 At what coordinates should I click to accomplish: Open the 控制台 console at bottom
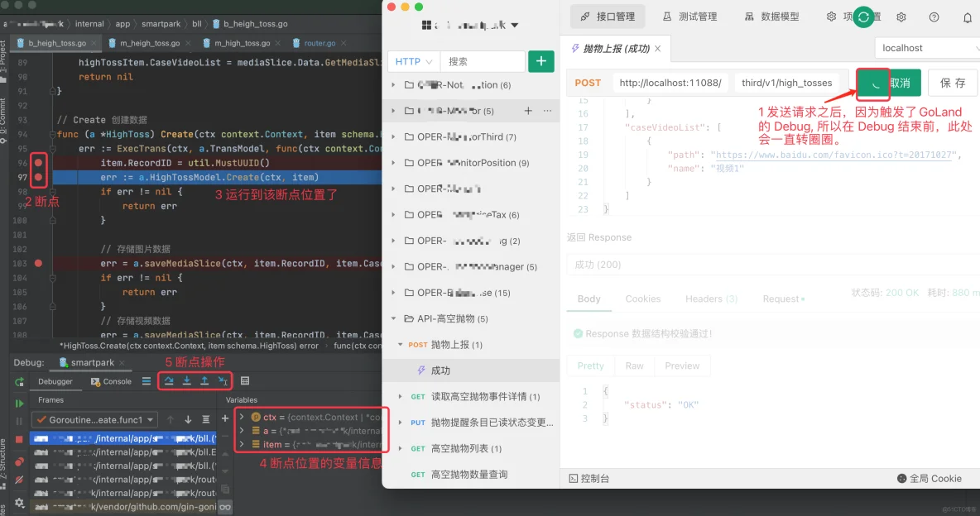(588, 479)
